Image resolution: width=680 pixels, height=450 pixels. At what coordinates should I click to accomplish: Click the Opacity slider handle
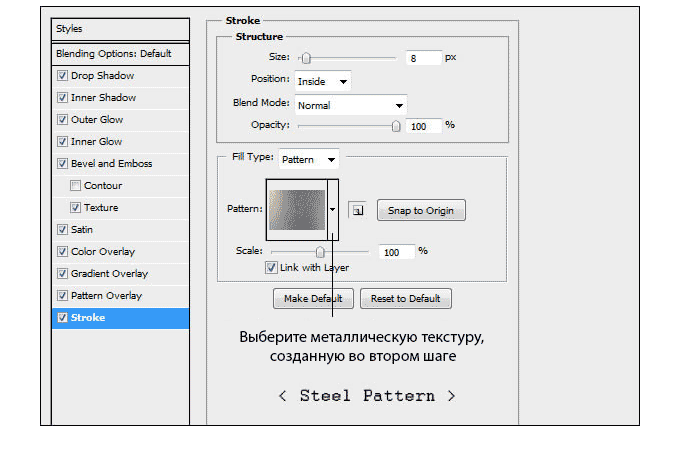click(396, 126)
